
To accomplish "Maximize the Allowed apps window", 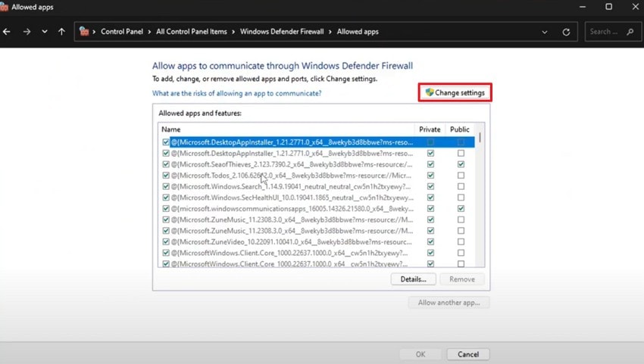I will point(608,7).
